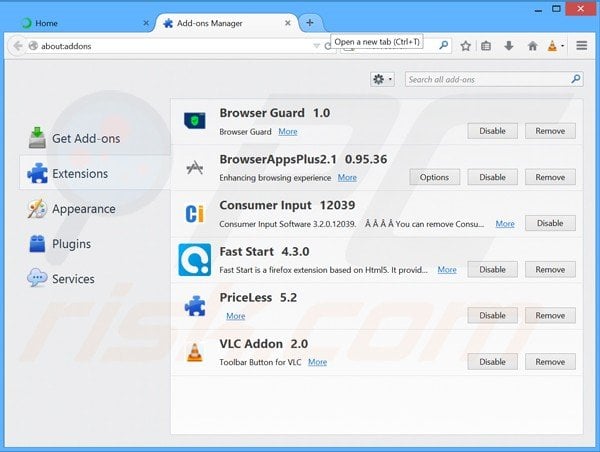This screenshot has width=600, height=452.
Task: Click the BrowserAppsPlus2.1 0.95.36 title
Action: pyautogui.click(x=303, y=159)
